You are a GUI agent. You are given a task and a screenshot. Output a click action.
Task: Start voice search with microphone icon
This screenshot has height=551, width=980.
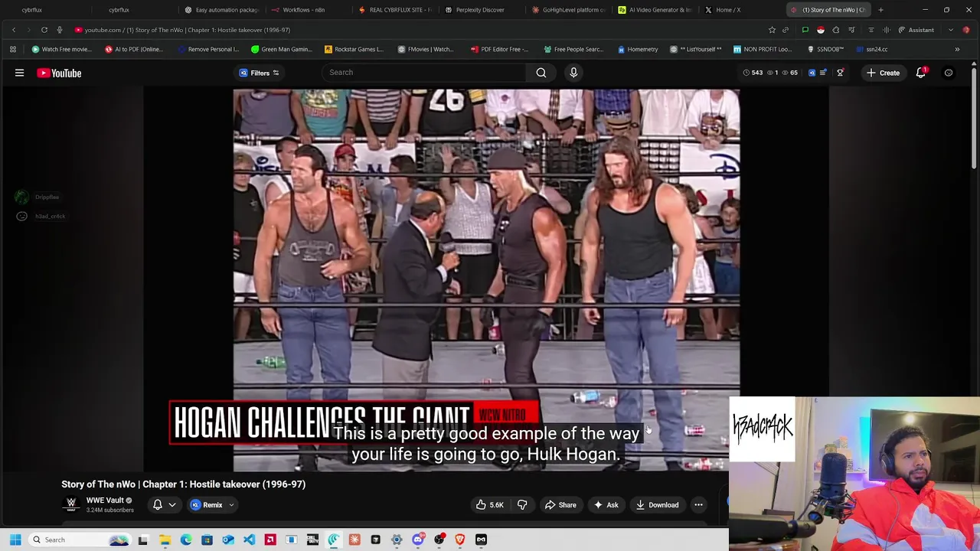(x=573, y=73)
